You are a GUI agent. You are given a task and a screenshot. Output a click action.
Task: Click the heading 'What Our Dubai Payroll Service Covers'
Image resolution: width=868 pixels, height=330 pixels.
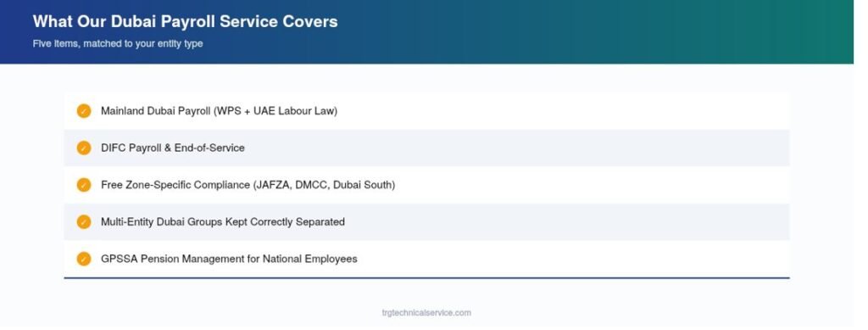coord(186,21)
